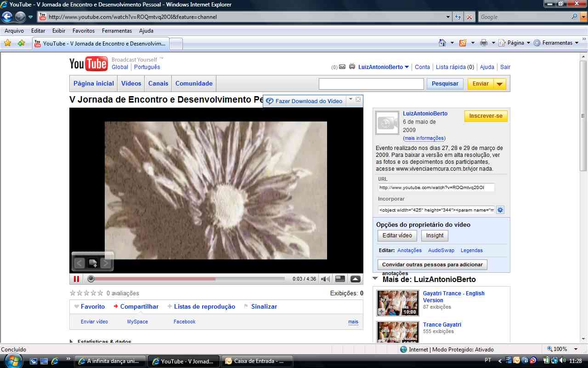Open the AudioSwap link
Viewport: 588px width, 368px height.
[441, 250]
